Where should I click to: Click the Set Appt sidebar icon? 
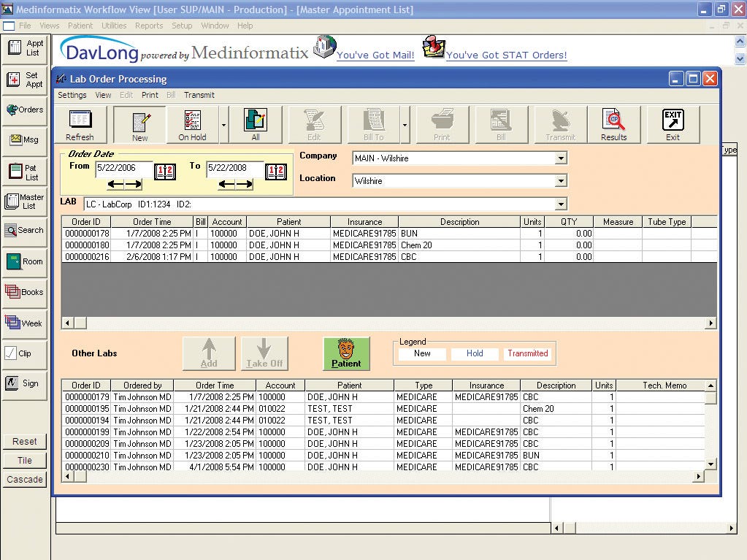coord(25,80)
